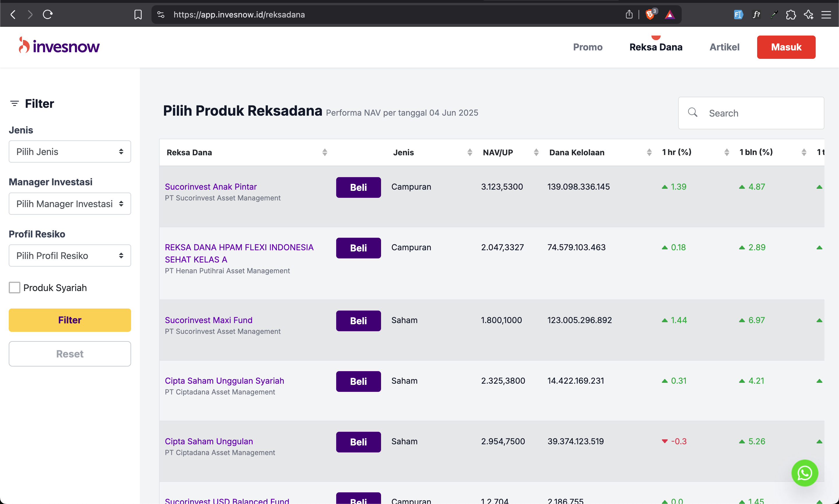This screenshot has height=504, width=839.
Task: Click NAV value 2.325,3800
Action: [503, 380]
